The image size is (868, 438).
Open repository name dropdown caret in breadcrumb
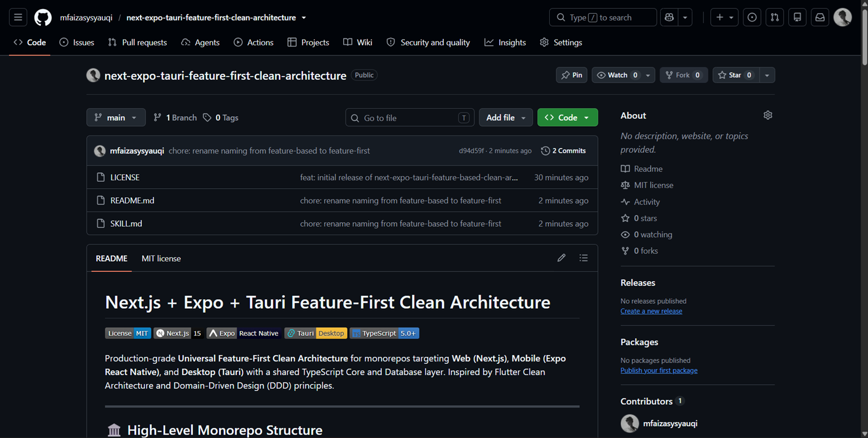coord(304,18)
